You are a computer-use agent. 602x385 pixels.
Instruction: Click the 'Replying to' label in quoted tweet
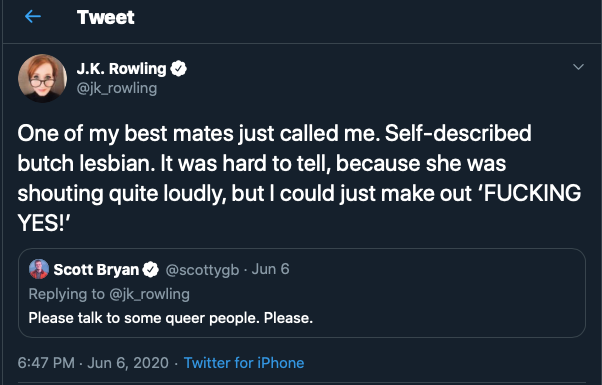pos(66,294)
